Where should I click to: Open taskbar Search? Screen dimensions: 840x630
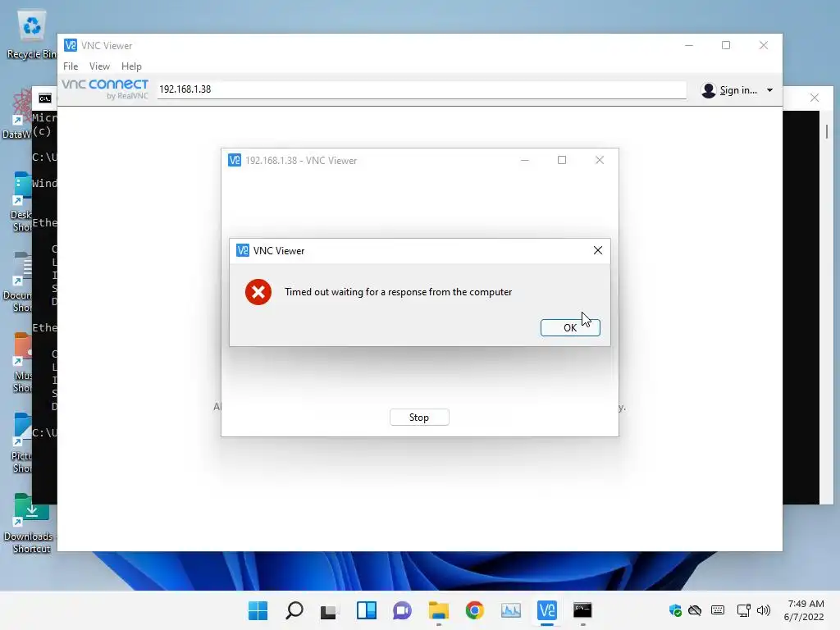click(294, 610)
